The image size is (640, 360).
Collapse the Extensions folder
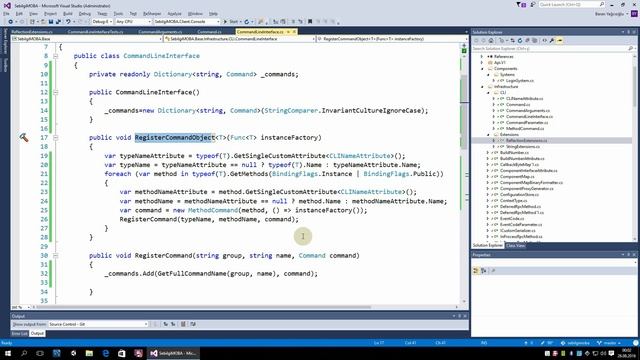[488, 134]
